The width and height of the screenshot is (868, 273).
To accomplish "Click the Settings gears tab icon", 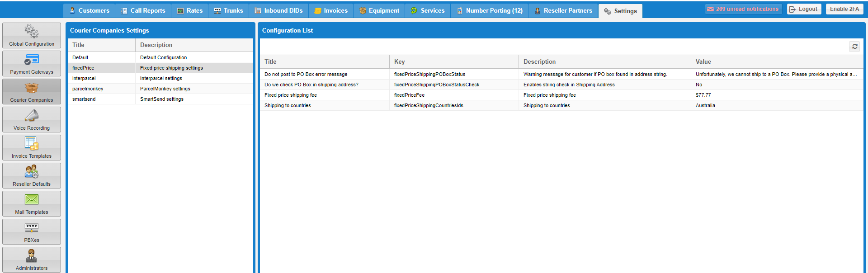I will coord(608,11).
